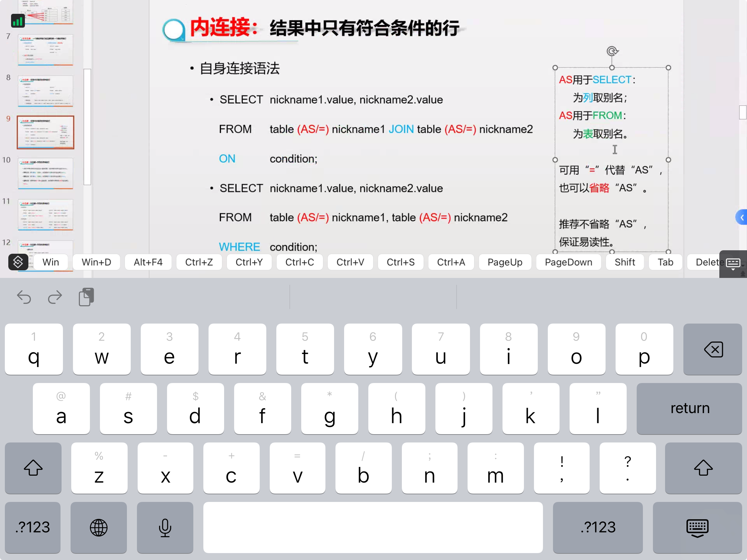Image resolution: width=747 pixels, height=560 pixels.
Task: Expand the blue side panel chevron
Action: [x=741, y=217]
